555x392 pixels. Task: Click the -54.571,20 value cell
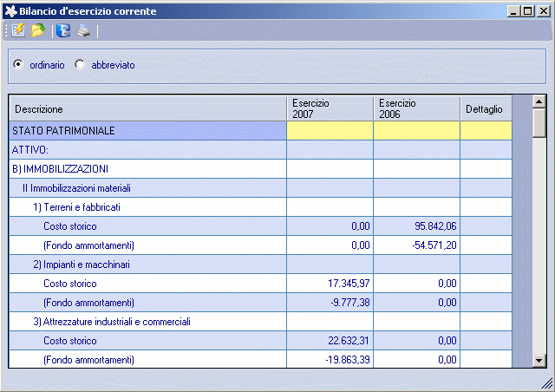[x=416, y=245]
